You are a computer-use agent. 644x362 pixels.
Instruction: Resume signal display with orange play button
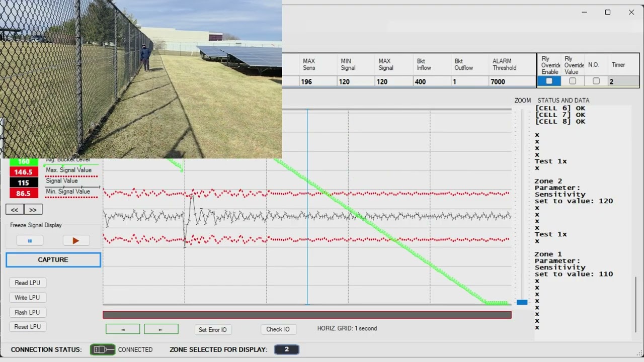pyautogui.click(x=76, y=241)
